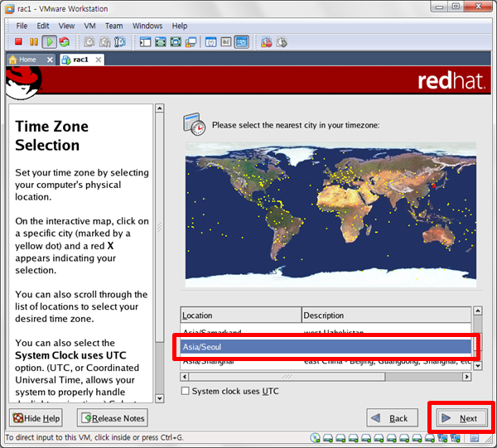Click the overlapping windows warning icon
This screenshot has height=448, width=497.
tap(191, 42)
